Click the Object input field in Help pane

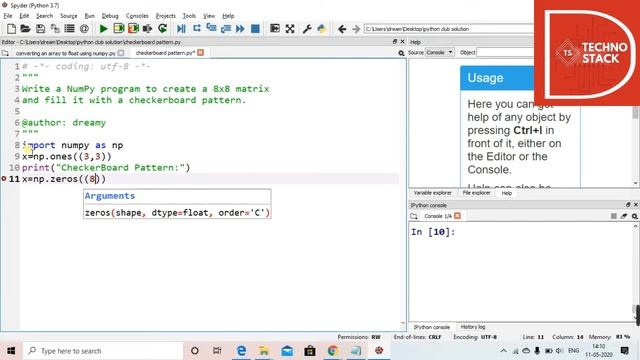pyautogui.click(x=505, y=52)
